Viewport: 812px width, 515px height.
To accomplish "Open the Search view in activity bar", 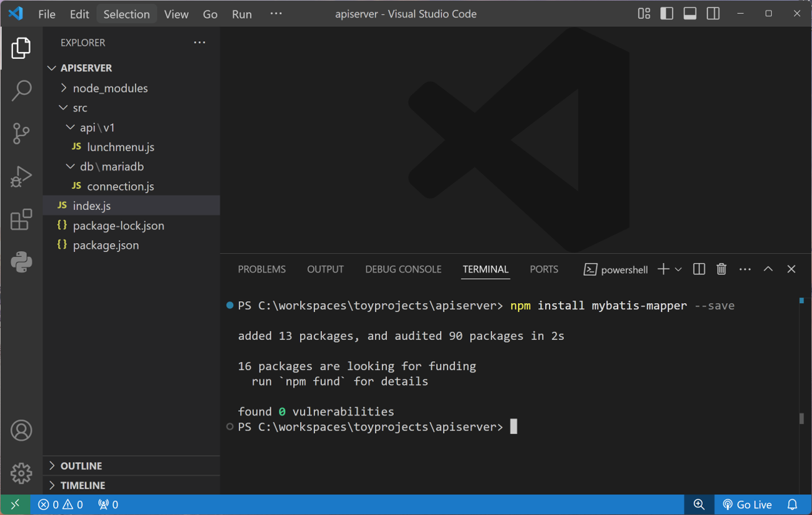I will (x=21, y=91).
